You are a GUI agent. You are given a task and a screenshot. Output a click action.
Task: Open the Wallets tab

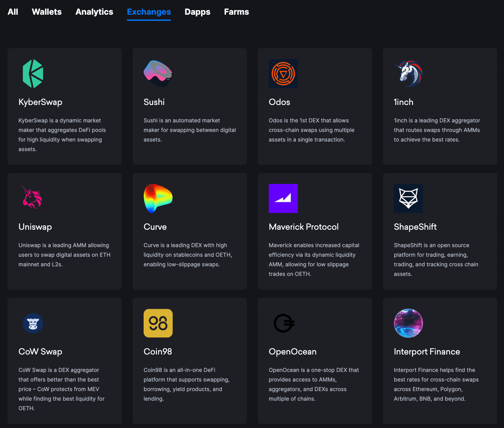coord(47,12)
